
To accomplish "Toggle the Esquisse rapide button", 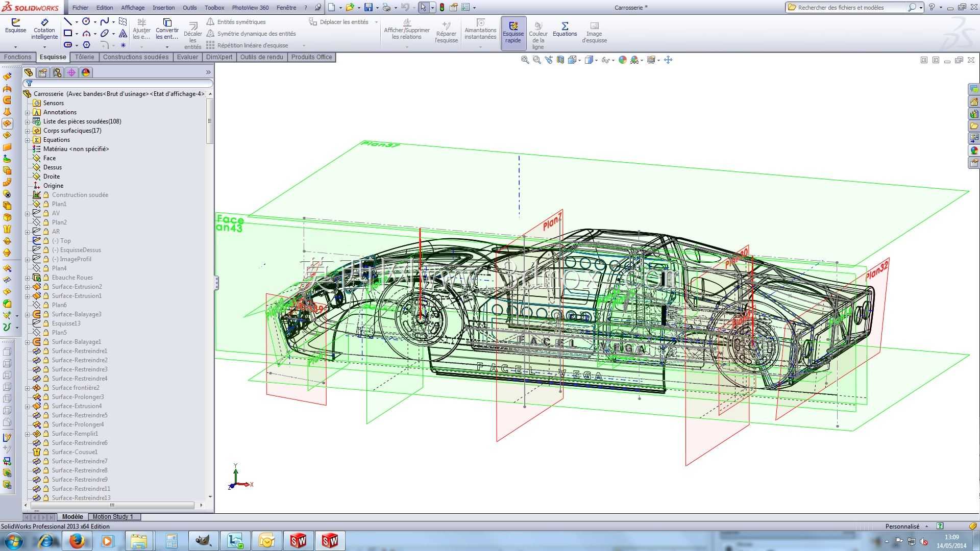I will [x=513, y=33].
